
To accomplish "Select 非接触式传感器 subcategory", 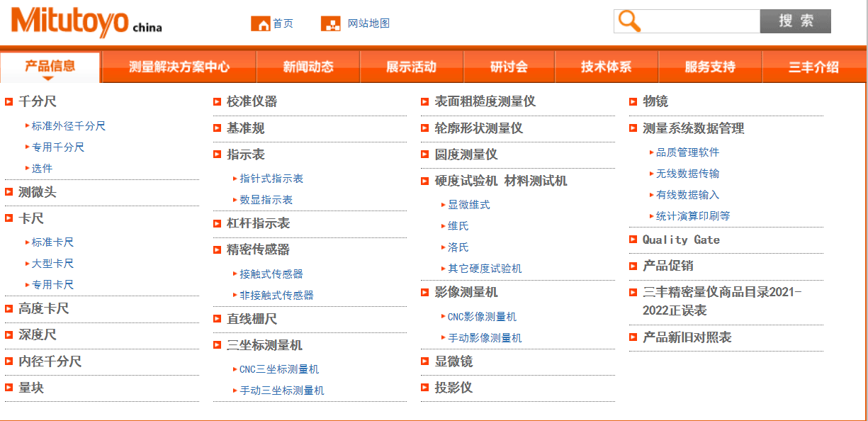I will click(x=277, y=295).
